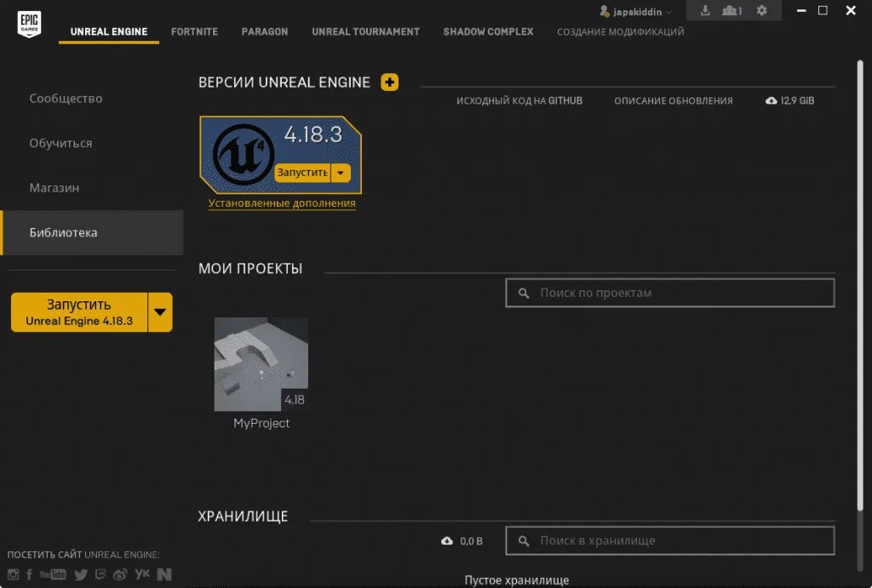872x588 pixels.
Task: Add a new engine version with plus icon
Action: tap(389, 83)
